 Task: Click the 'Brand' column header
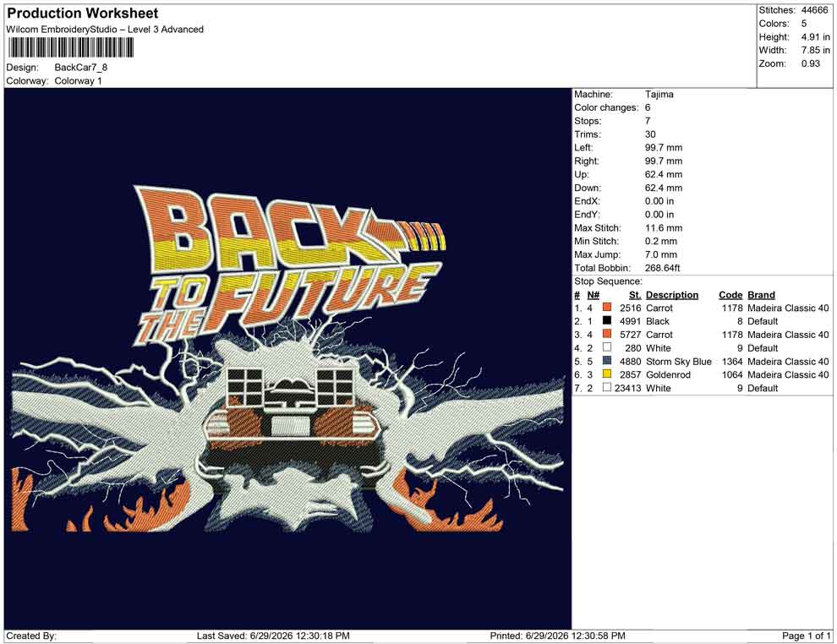(x=761, y=295)
